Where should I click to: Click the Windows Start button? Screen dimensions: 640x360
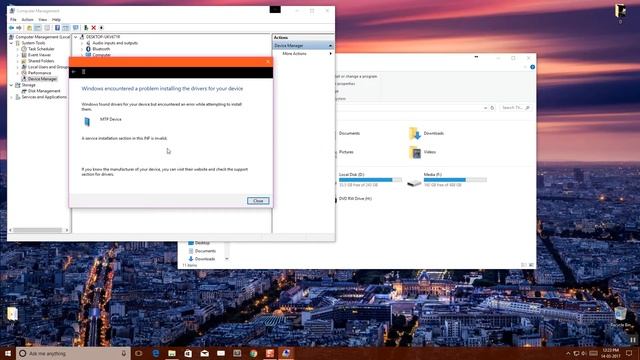8,353
